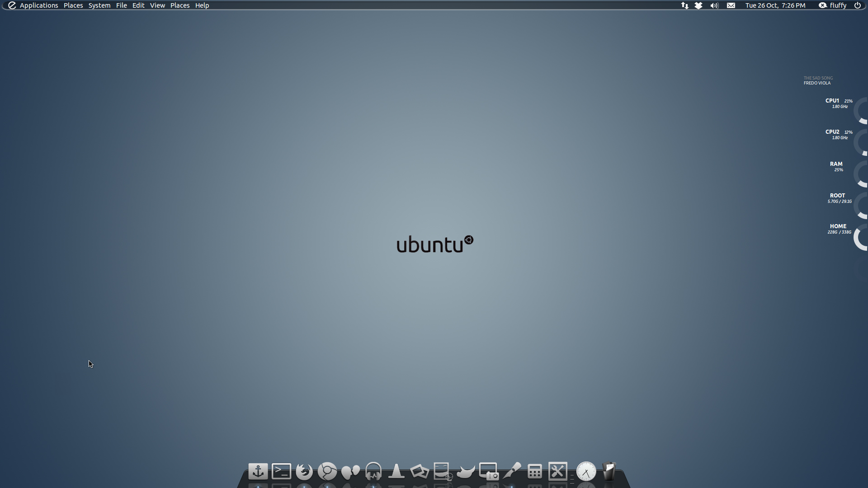Open the Trash icon in the dock
This screenshot has width=868, height=488.
pos(609,471)
